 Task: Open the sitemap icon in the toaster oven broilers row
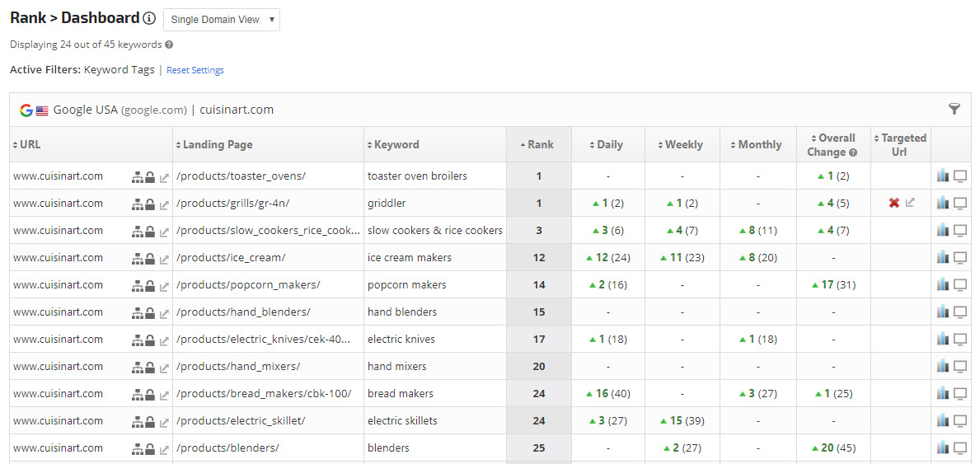138,177
